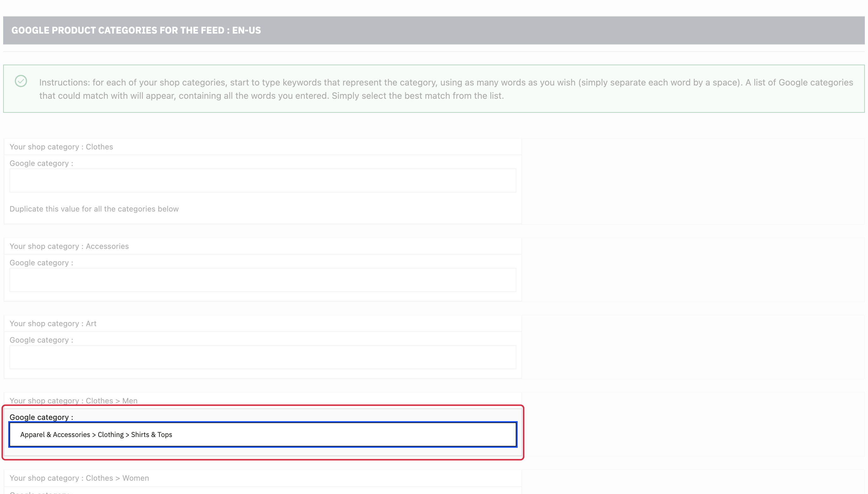Screen dimensions: 868x494
Task: Click the Clothes > Men Google category field
Action: [x=263, y=434]
